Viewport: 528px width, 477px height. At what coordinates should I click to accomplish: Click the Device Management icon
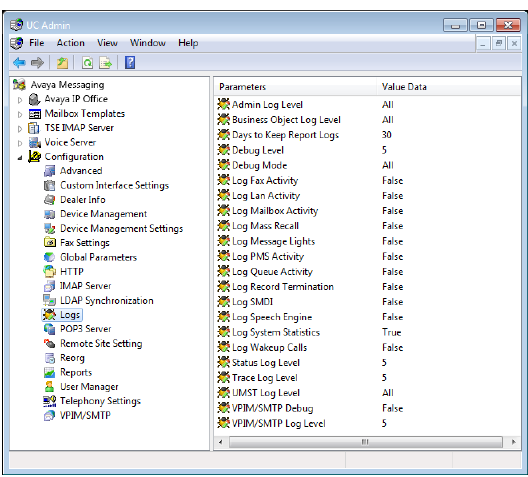[50, 214]
